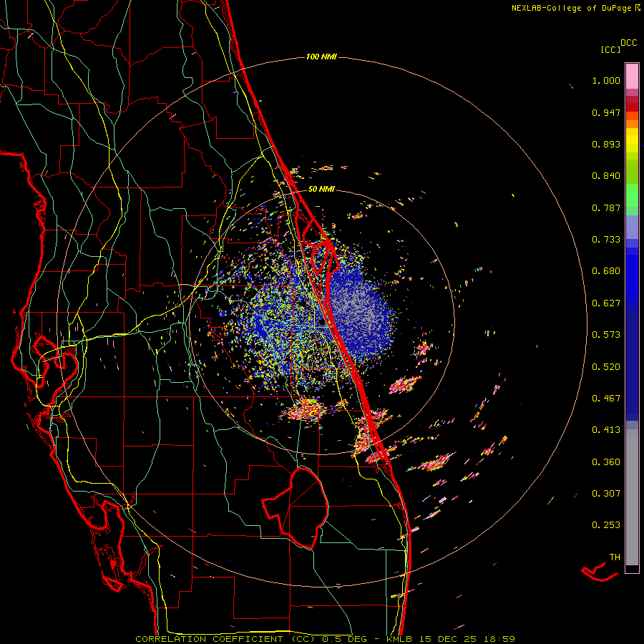Screen dimensions: 644x644
Task: Pick the gray color bar segment
Action: (x=632, y=497)
